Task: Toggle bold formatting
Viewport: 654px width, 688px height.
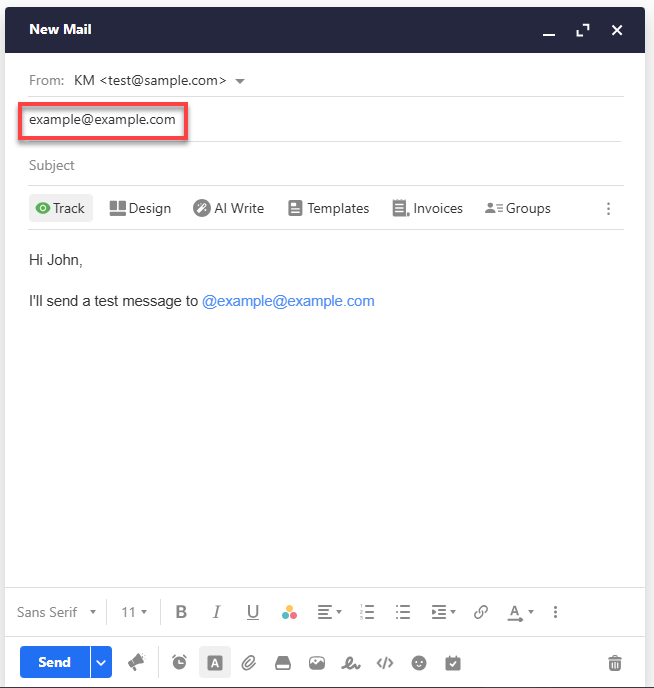Action: 181,612
